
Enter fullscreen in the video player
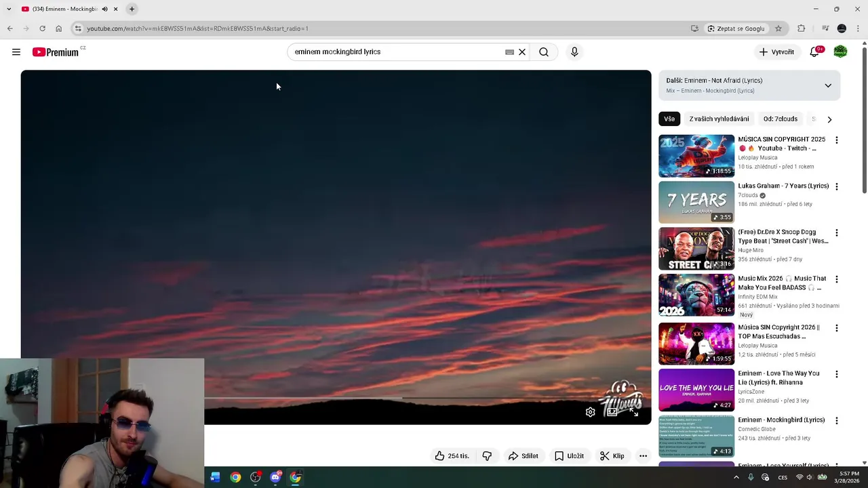click(x=633, y=412)
